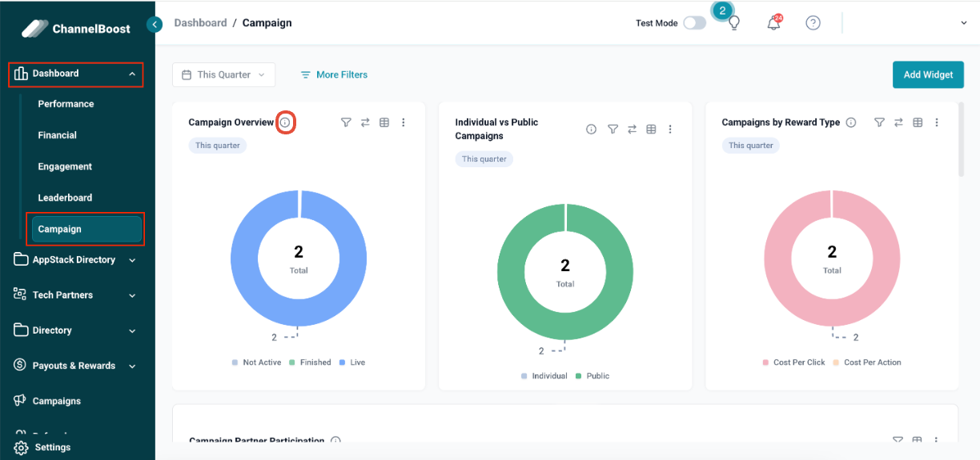Click swap arrows icon on Campaign Overview widget

tap(365, 122)
